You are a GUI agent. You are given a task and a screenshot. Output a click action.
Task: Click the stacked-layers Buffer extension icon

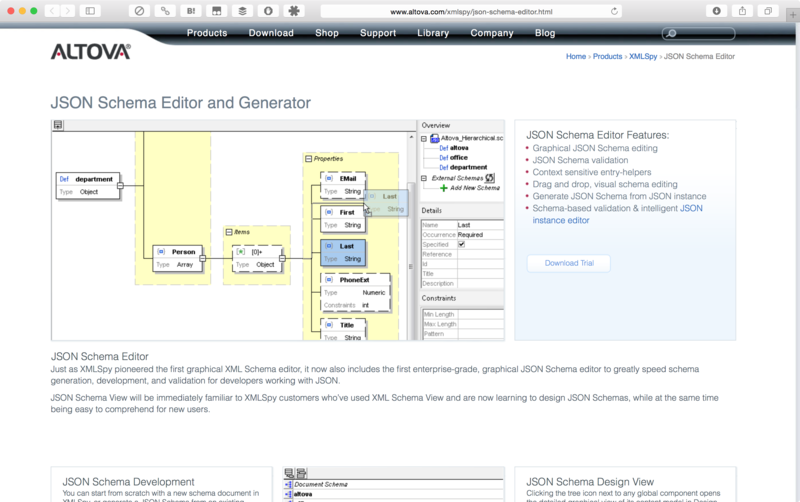coord(242,11)
